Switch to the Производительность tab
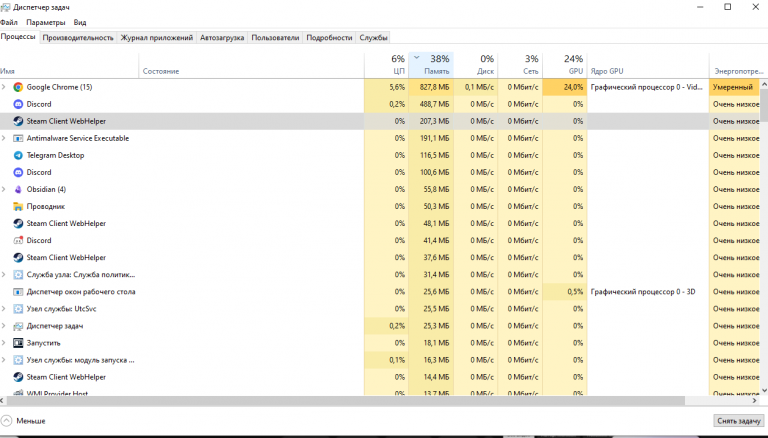Viewport: 768px width, 438px height. click(x=78, y=38)
